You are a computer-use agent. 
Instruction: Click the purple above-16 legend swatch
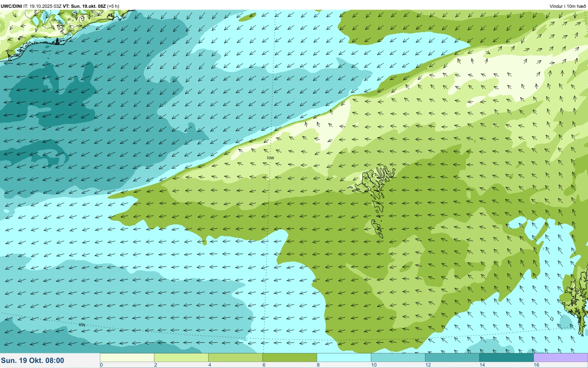click(x=561, y=357)
